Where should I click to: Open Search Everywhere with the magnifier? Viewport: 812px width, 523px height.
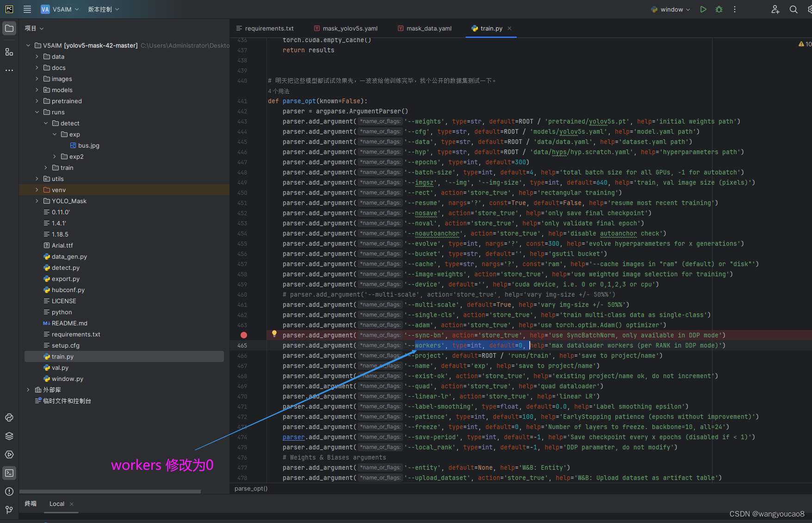[x=793, y=9]
